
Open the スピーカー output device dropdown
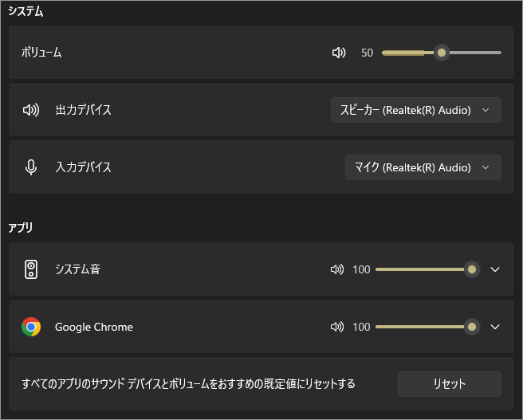tap(415, 110)
